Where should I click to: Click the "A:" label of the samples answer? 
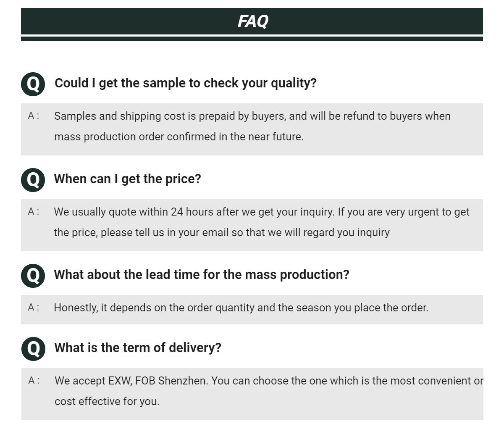click(x=34, y=116)
